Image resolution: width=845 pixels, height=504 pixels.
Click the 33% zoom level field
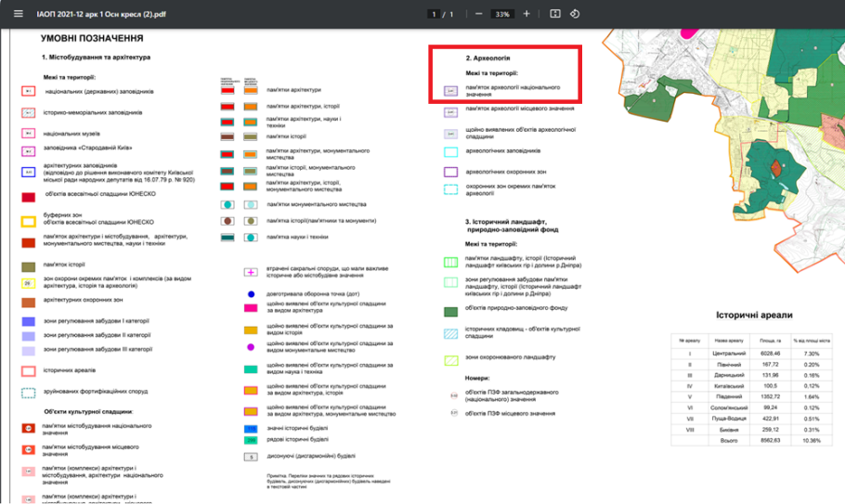tap(502, 14)
